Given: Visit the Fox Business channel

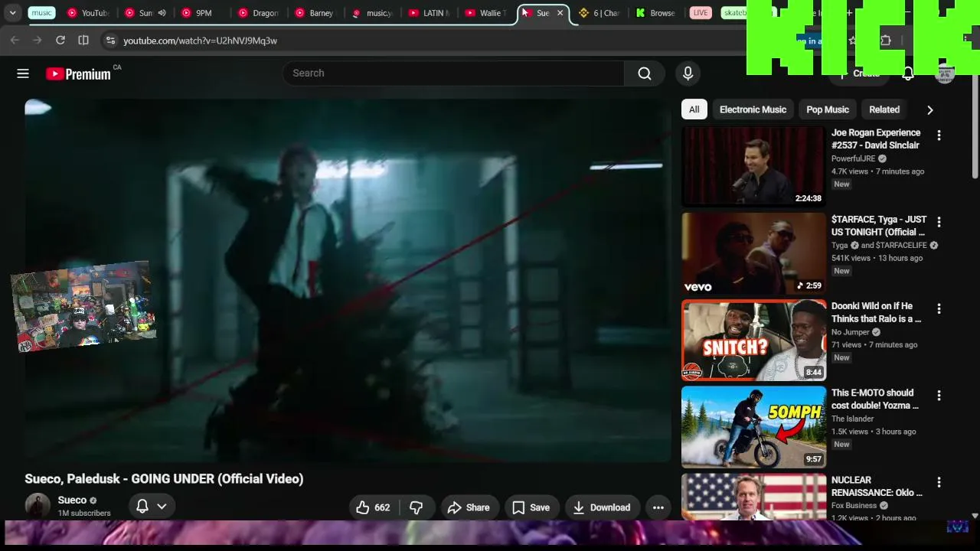Looking at the screenshot, I should tap(854, 506).
